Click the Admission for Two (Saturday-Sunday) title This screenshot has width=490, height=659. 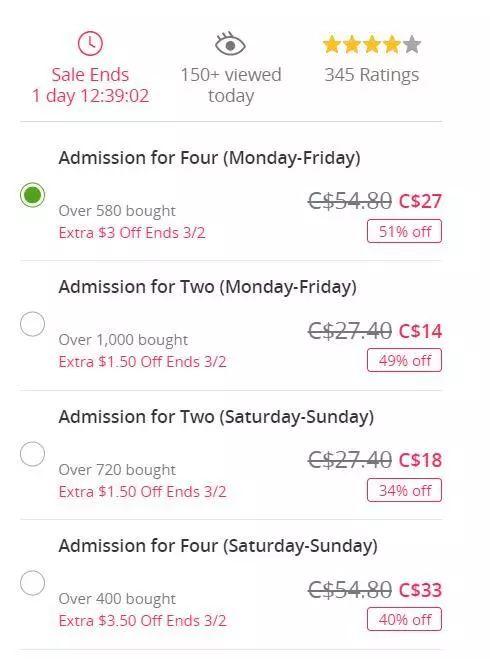pos(216,417)
